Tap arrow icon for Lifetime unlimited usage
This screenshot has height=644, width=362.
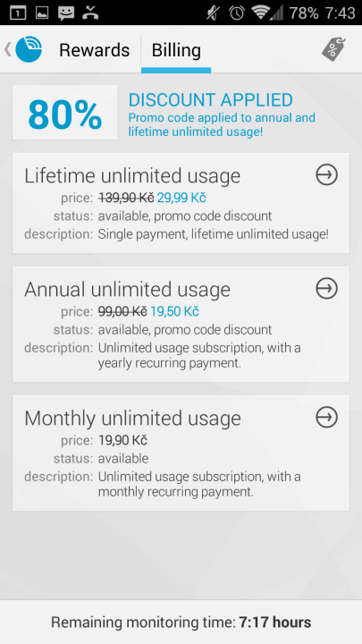[327, 175]
